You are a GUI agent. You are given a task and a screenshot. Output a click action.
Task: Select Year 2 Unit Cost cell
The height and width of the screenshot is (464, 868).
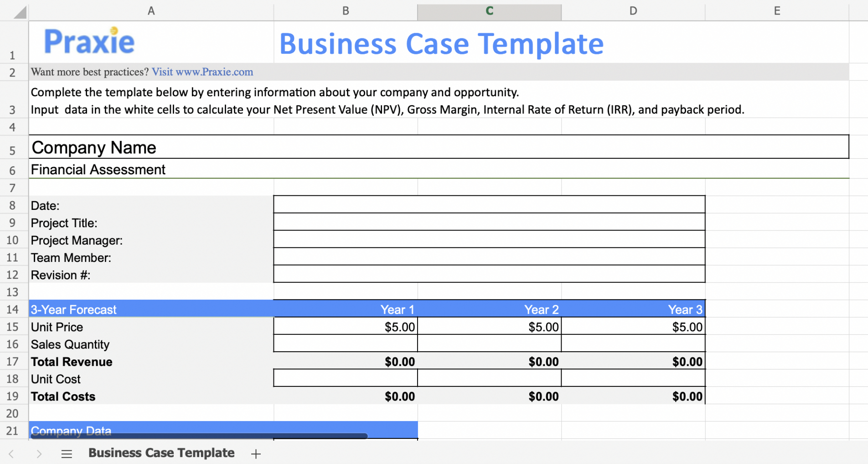pos(489,378)
